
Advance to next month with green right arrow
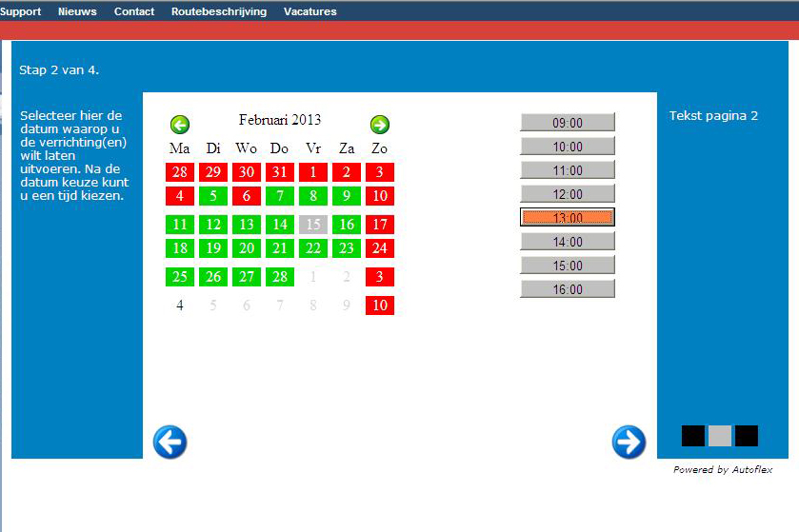(x=380, y=125)
